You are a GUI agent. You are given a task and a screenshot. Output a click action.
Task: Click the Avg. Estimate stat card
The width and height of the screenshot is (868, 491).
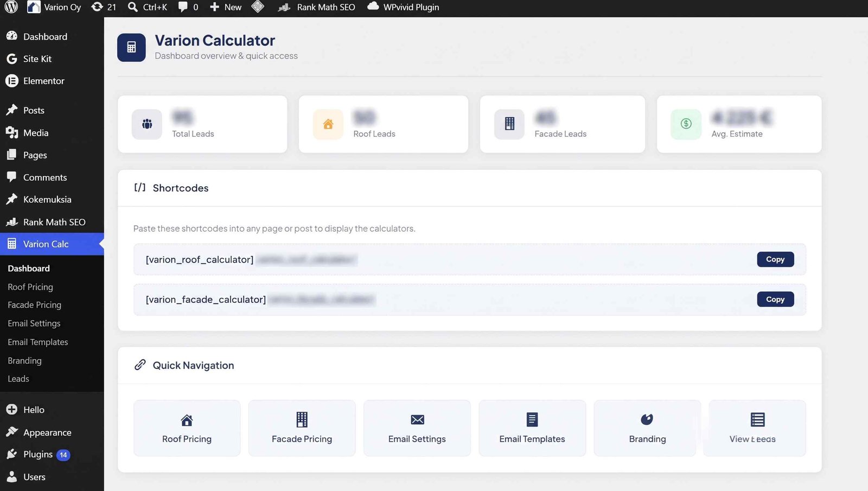[739, 124]
